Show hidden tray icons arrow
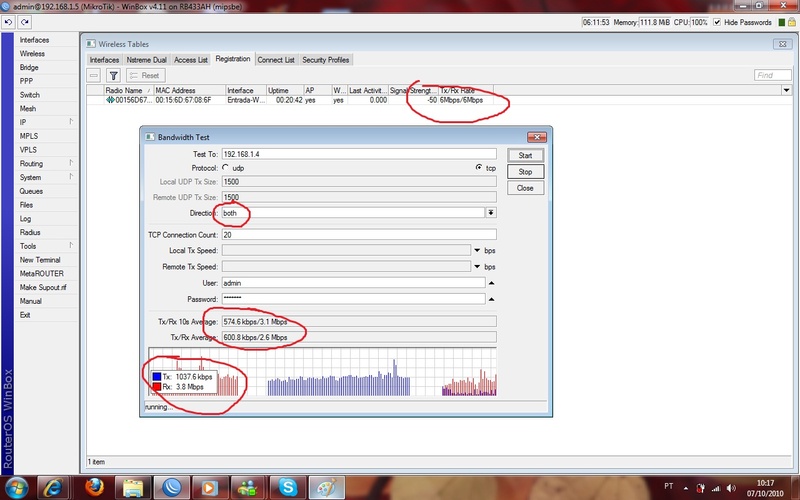The height and width of the screenshot is (500, 800). [686, 488]
